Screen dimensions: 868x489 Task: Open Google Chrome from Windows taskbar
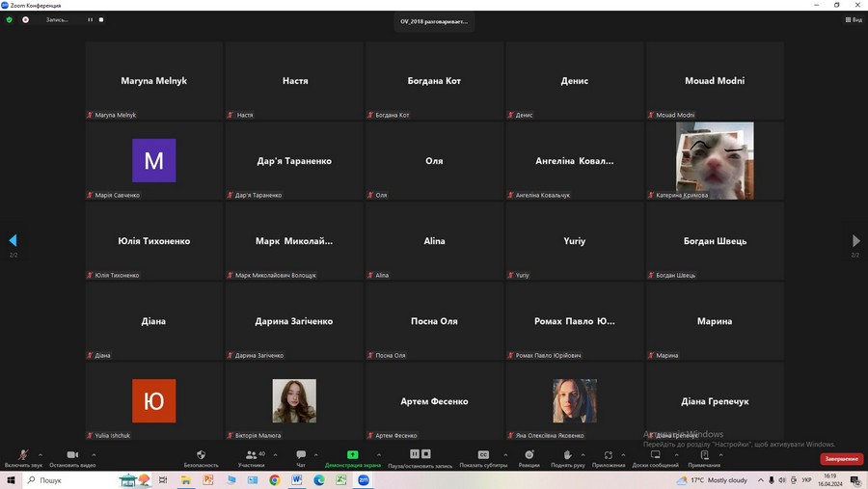click(274, 479)
